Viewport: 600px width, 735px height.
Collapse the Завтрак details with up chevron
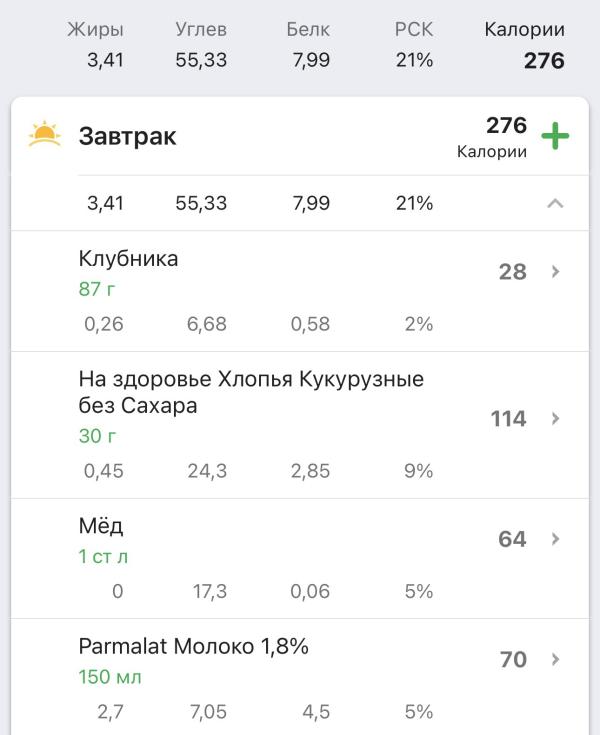(x=555, y=203)
